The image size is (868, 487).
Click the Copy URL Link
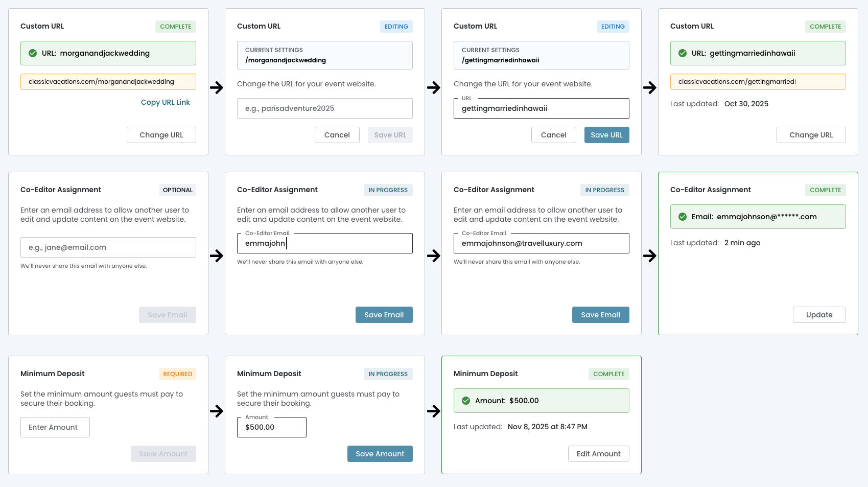(x=165, y=102)
